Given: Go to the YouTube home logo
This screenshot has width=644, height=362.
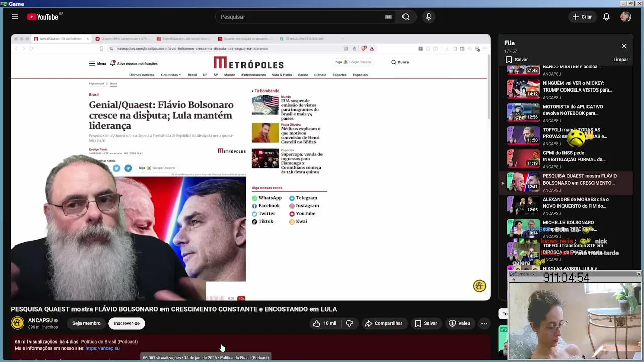Looking at the screenshot, I should (43, 17).
